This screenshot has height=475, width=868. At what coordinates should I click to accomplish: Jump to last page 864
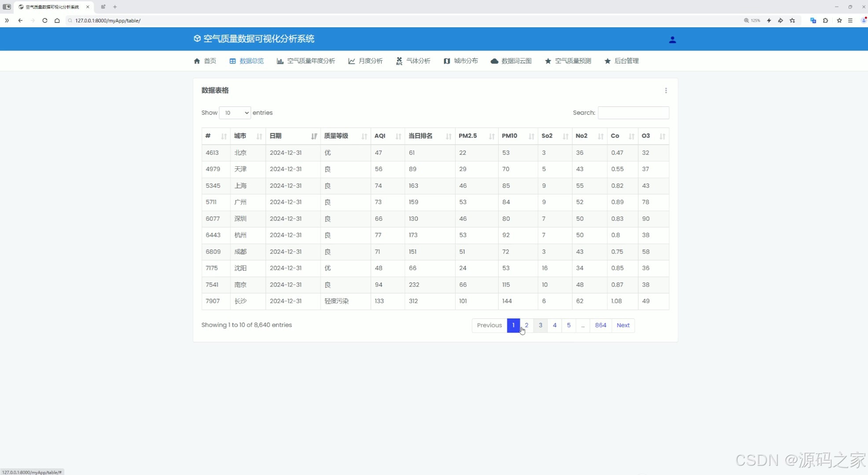pos(600,325)
